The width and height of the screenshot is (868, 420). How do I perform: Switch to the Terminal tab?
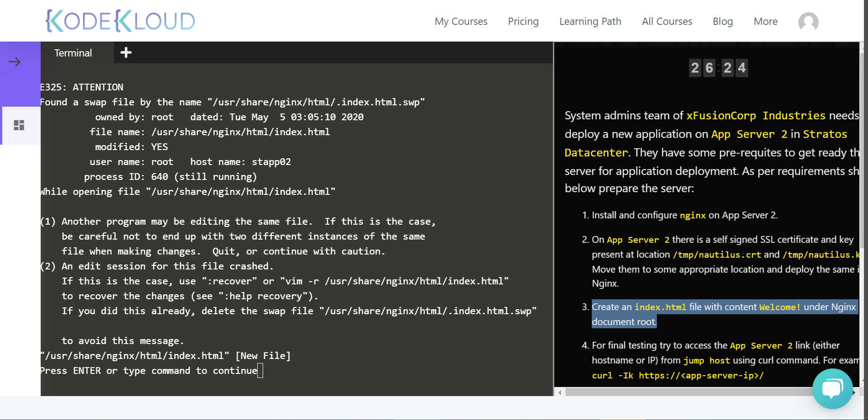click(73, 53)
